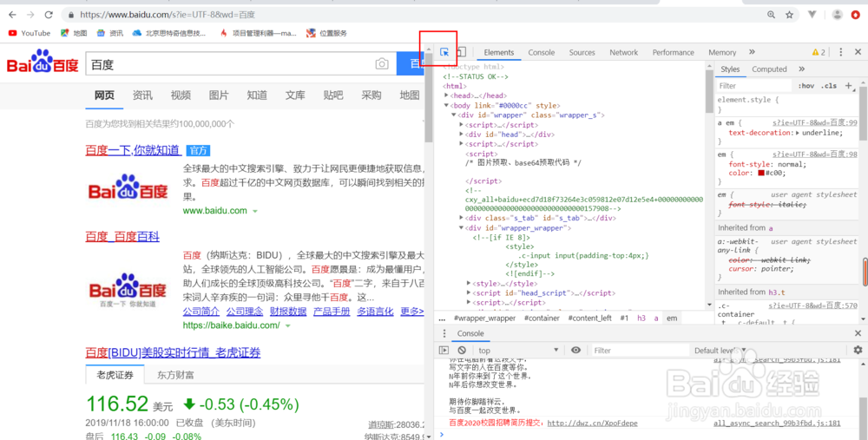Screen dimensions: 868x440
Task: Show more Styles sidebar tabs chevron
Action: [x=801, y=69]
